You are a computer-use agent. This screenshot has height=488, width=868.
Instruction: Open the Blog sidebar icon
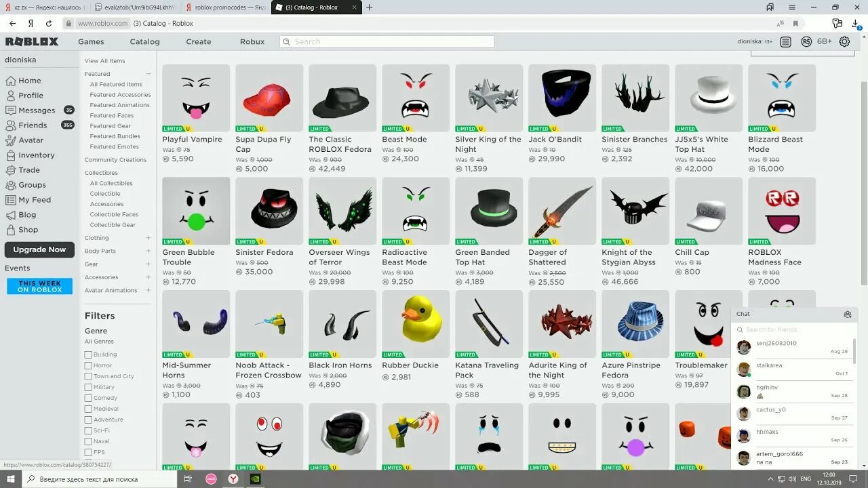coord(10,215)
